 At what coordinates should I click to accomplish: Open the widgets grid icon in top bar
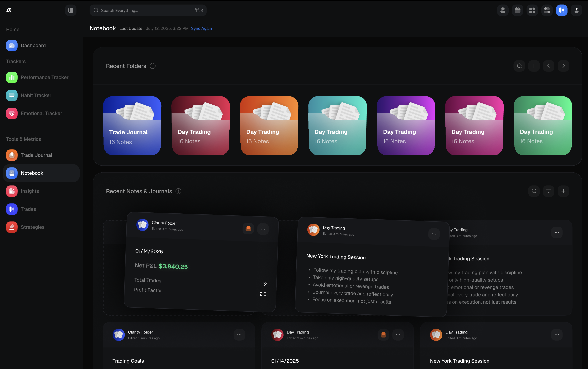tap(532, 10)
